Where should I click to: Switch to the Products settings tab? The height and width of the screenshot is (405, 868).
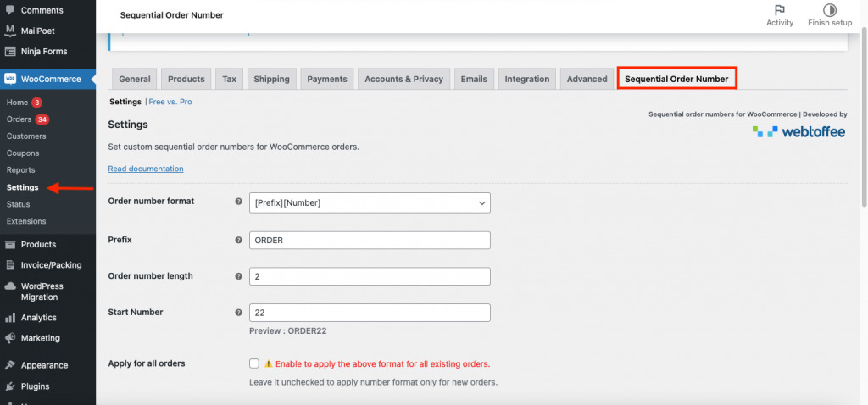coord(186,79)
